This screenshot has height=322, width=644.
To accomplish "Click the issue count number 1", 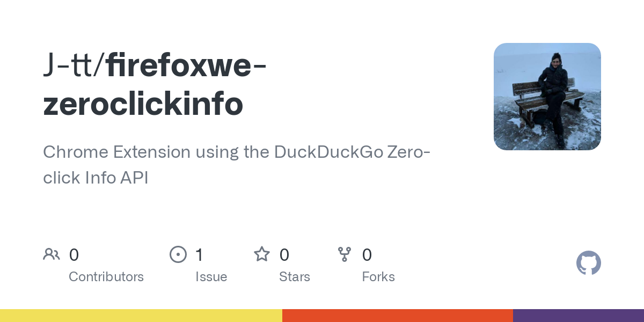I will click(x=200, y=255).
